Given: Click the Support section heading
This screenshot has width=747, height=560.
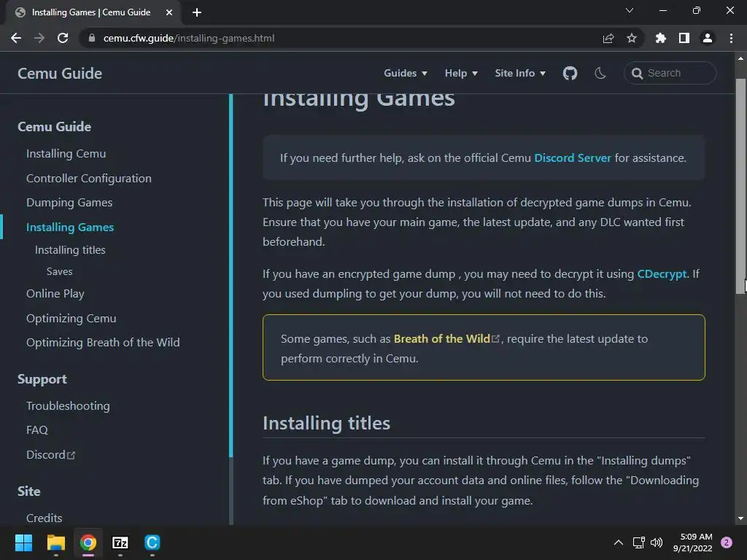Looking at the screenshot, I should (x=42, y=379).
